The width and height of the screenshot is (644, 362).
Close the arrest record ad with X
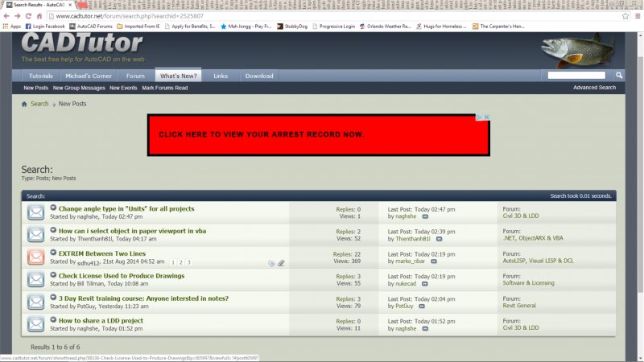tap(486, 117)
